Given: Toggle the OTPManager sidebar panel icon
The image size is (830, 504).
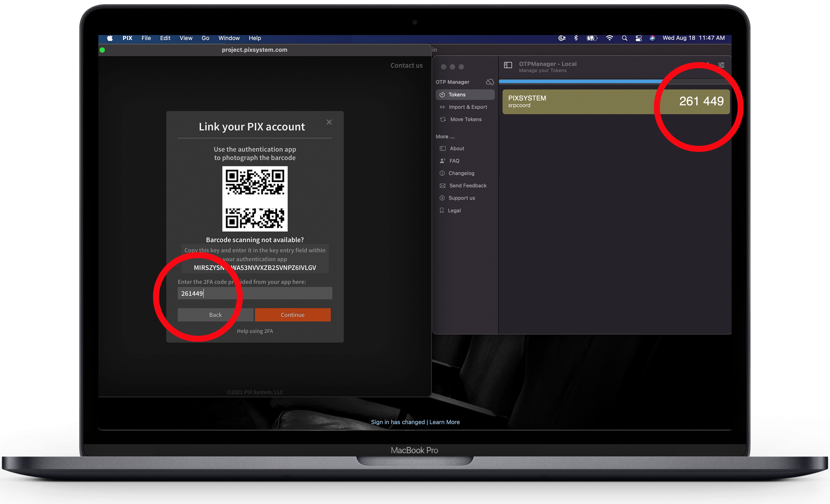Looking at the screenshot, I should click(508, 65).
